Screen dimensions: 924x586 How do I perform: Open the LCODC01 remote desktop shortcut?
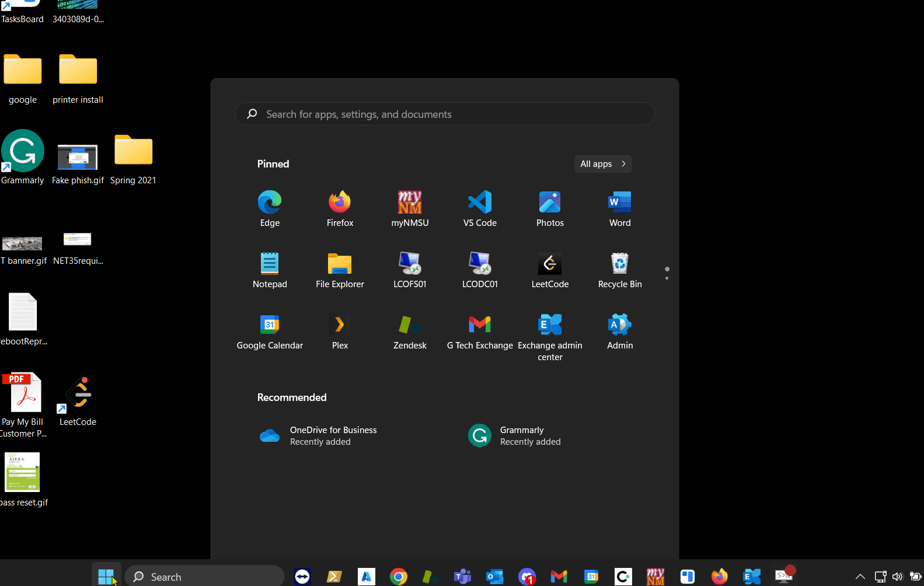tap(480, 270)
